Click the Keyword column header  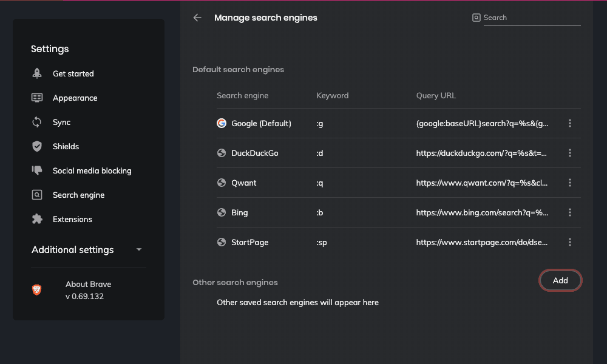[x=333, y=95]
